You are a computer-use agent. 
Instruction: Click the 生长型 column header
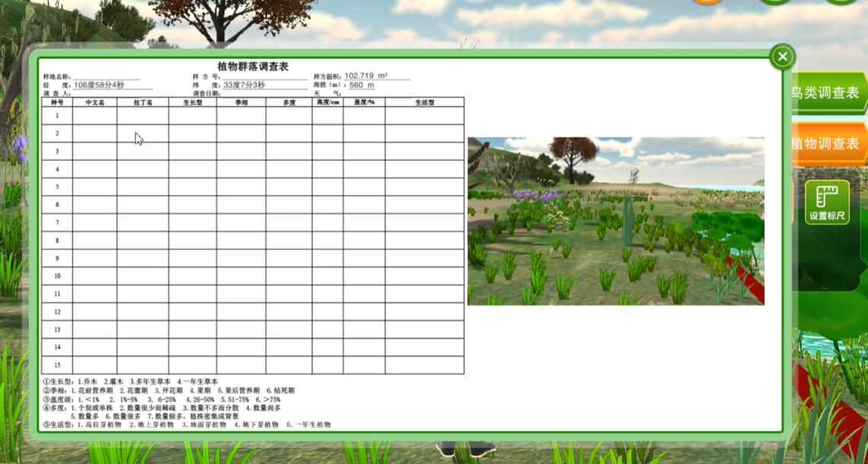[193, 102]
